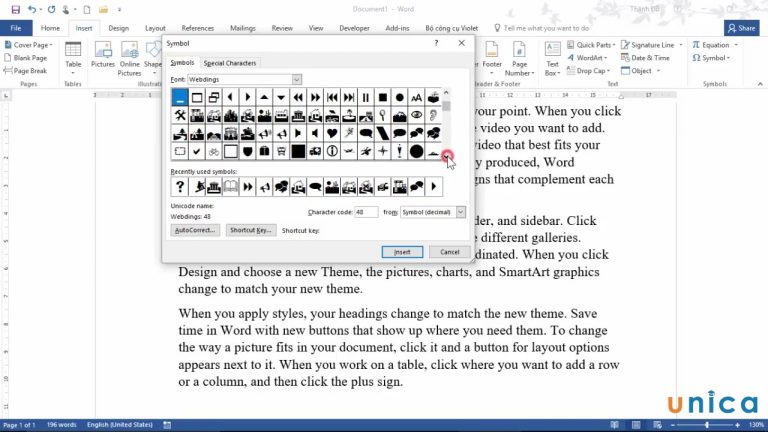Pick the shield symbol in the grid
This screenshot has width=768, height=432.
247,151
